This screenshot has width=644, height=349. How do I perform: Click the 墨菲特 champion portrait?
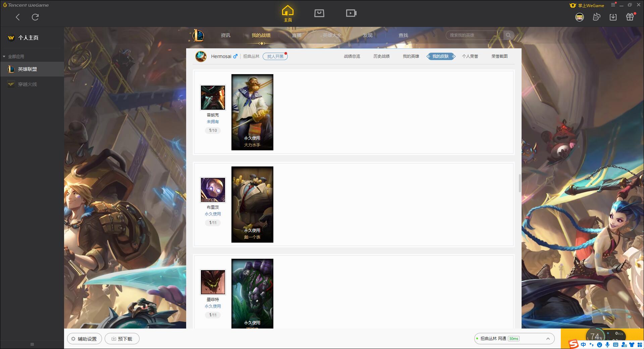[x=213, y=282]
